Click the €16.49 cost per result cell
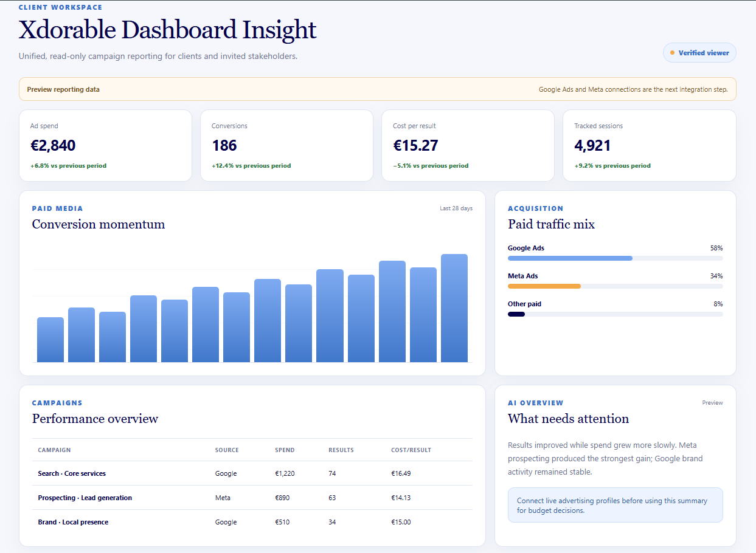Image resolution: width=756 pixels, height=553 pixels. click(401, 473)
